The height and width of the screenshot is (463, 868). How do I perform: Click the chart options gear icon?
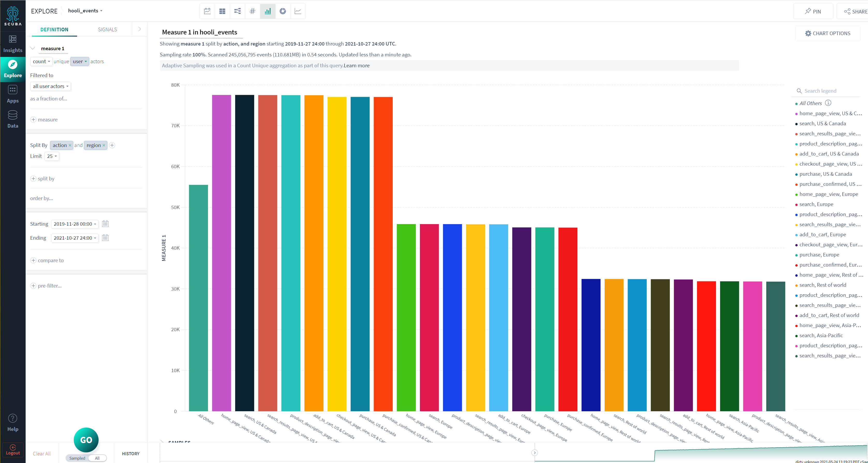[808, 33]
